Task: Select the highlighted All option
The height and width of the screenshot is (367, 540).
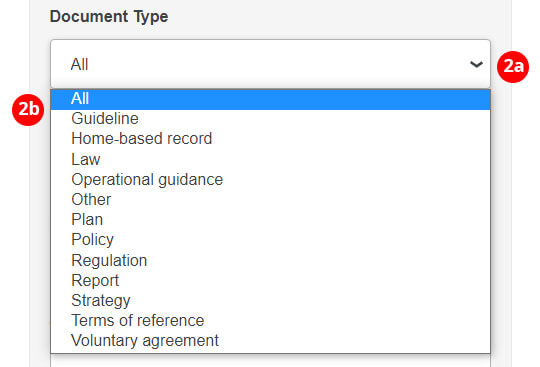Action: click(x=270, y=99)
